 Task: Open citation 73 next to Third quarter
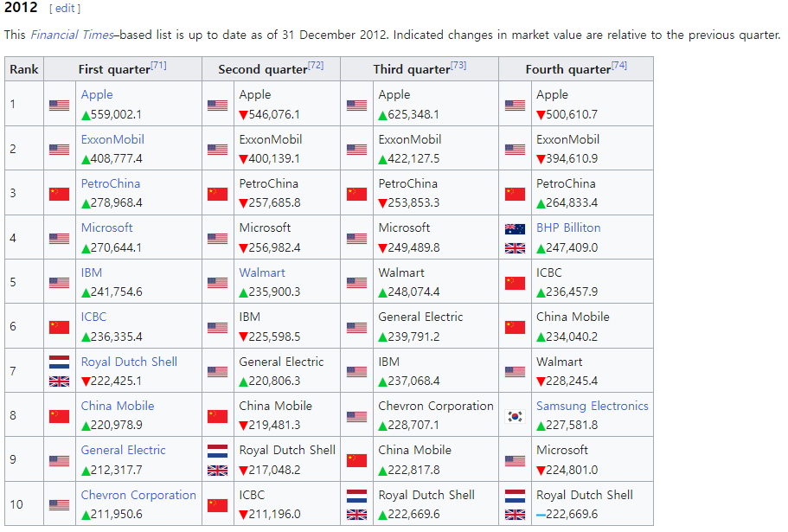pos(458,65)
